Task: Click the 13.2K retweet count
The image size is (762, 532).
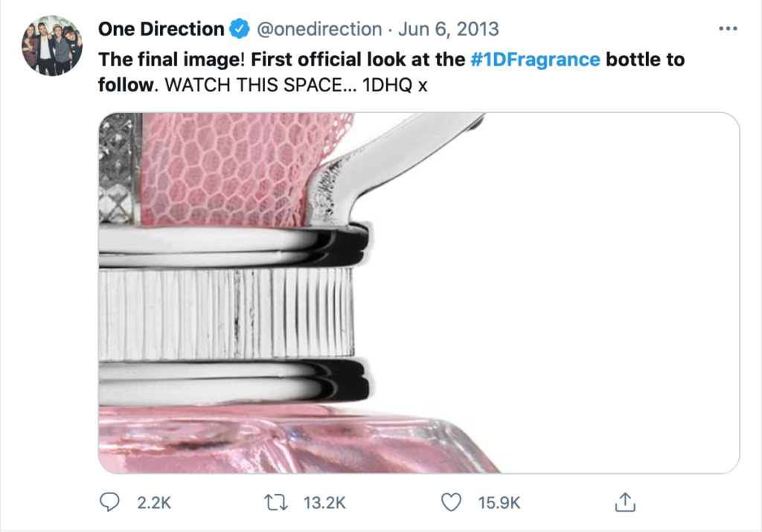Action: 325,503
